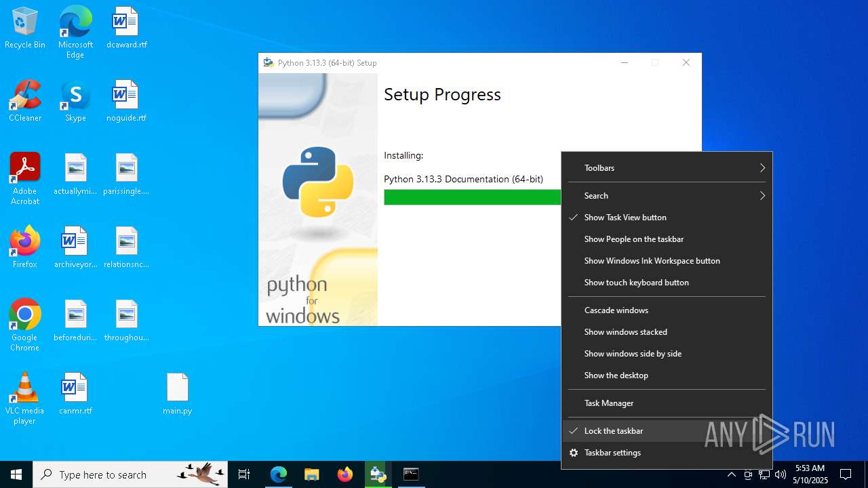Open CCleaner desktop shortcut
Image resolution: width=868 pixels, height=488 pixels.
pos(25,101)
